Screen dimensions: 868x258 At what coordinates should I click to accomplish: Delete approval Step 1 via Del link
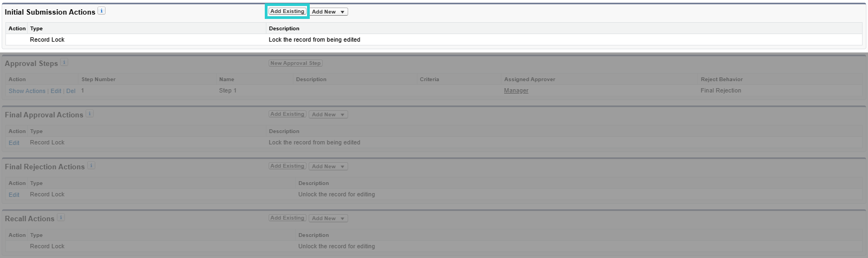pyautogui.click(x=71, y=91)
